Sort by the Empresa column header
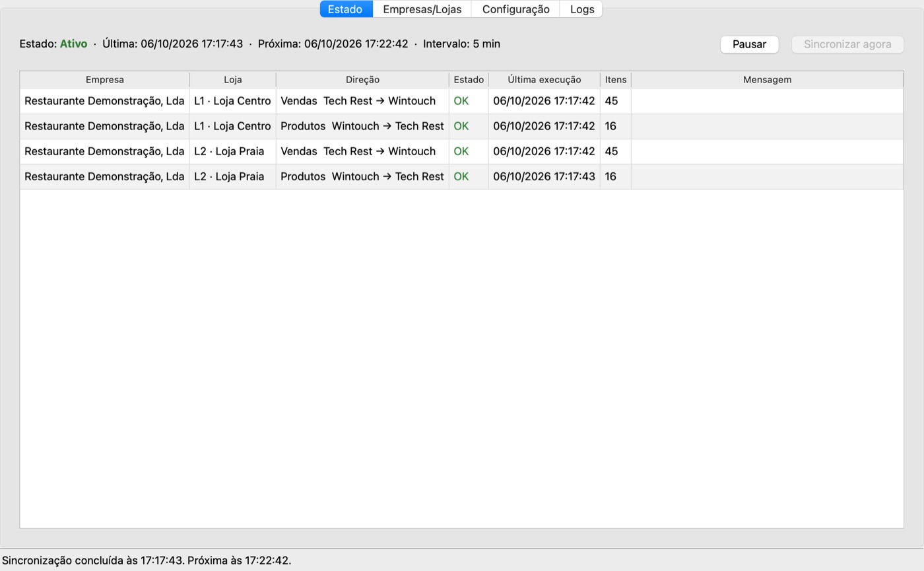The height and width of the screenshot is (571, 924). coord(104,80)
